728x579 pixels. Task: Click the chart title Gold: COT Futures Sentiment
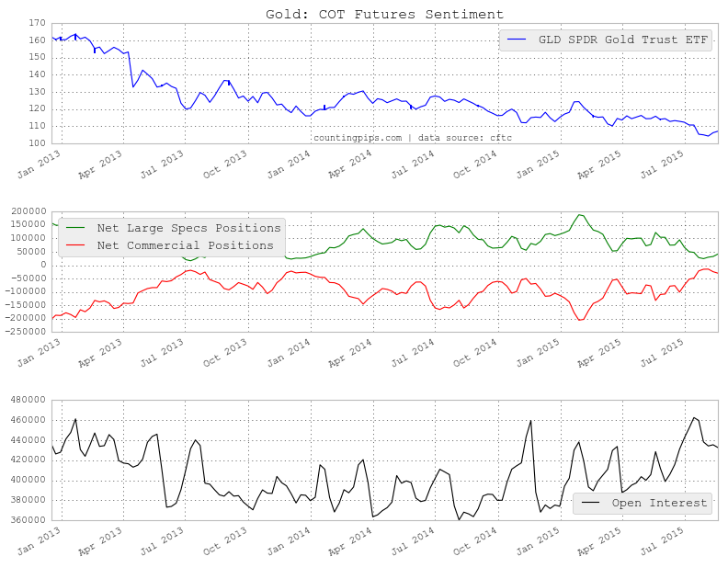click(384, 15)
